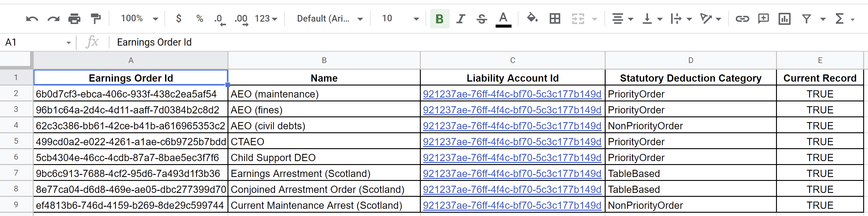This screenshot has height=216, width=868.
Task: Open Liability Account link for AEO (maintenance)
Action: click(x=512, y=94)
